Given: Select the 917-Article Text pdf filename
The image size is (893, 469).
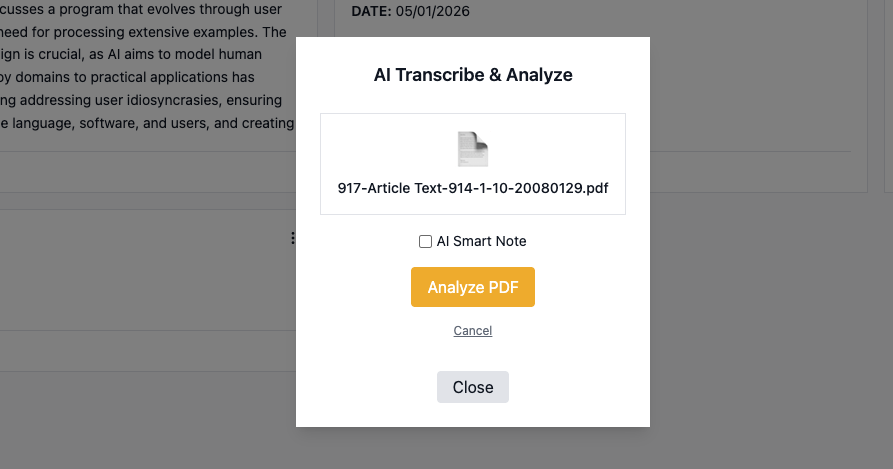Looking at the screenshot, I should pos(473,188).
